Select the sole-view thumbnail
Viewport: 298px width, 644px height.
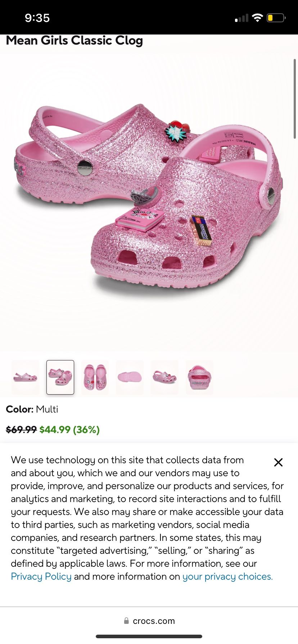130,377
